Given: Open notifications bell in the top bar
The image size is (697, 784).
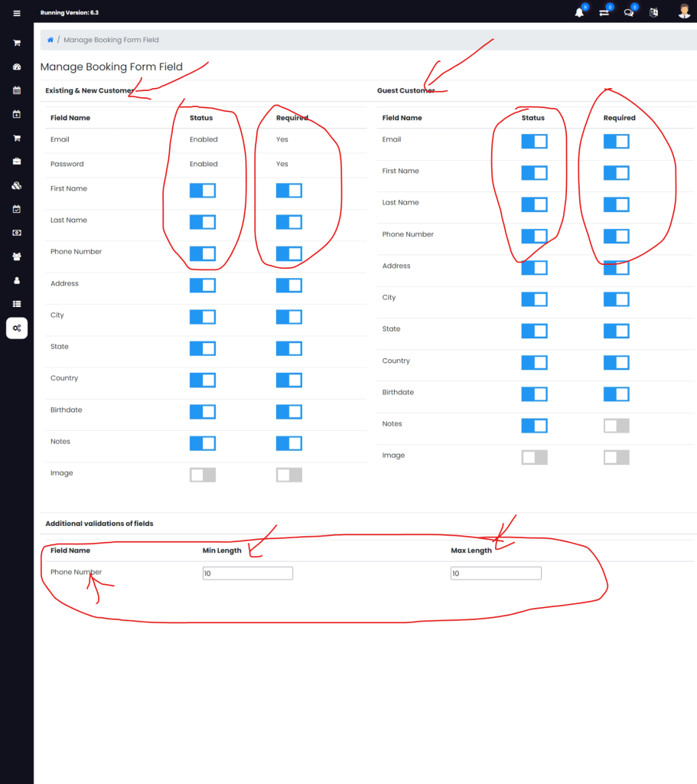Looking at the screenshot, I should point(579,12).
